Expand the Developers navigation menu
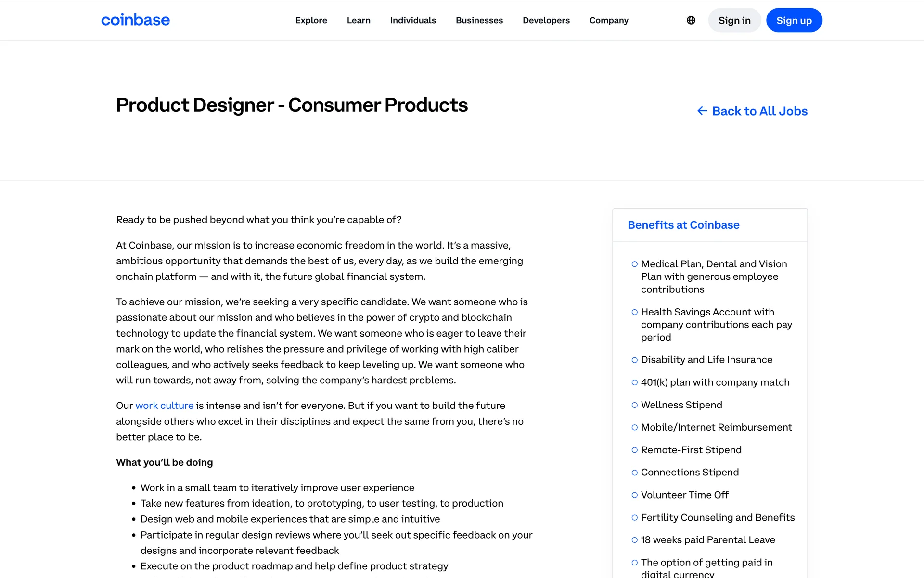 point(546,20)
